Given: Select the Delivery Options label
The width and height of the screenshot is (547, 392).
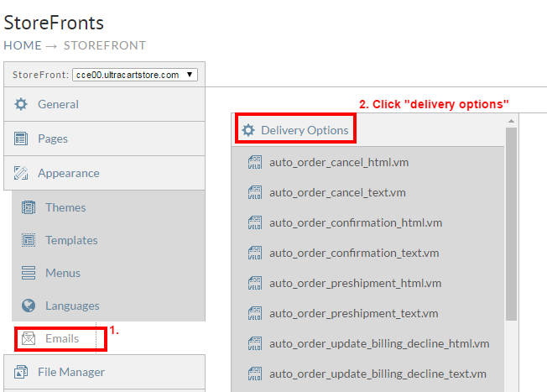Looking at the screenshot, I should pos(305,130).
